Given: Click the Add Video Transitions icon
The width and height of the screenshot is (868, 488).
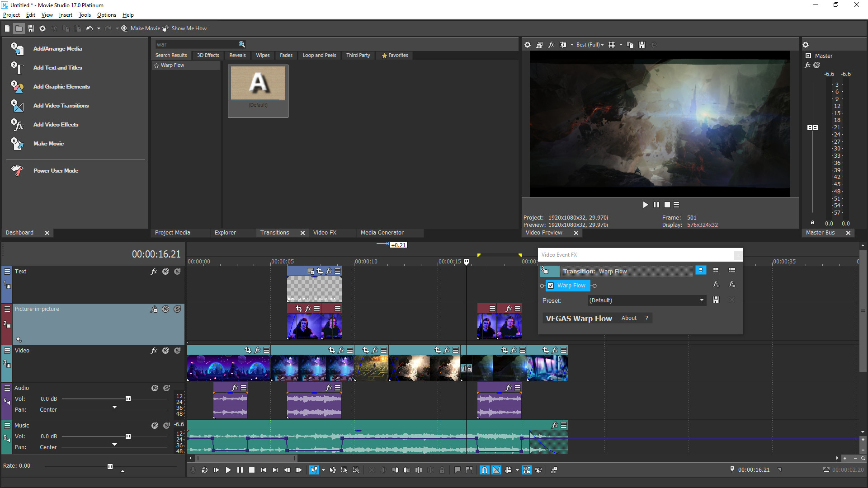Looking at the screenshot, I should click(x=16, y=105).
